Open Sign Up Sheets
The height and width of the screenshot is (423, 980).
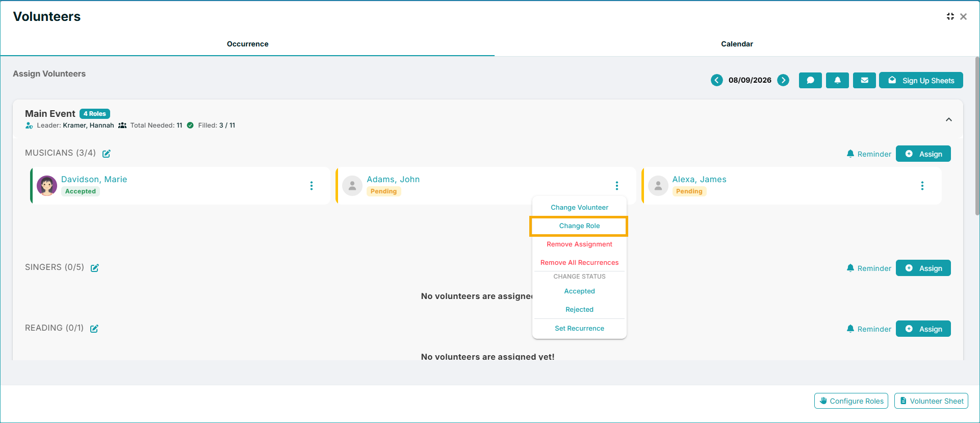click(921, 80)
